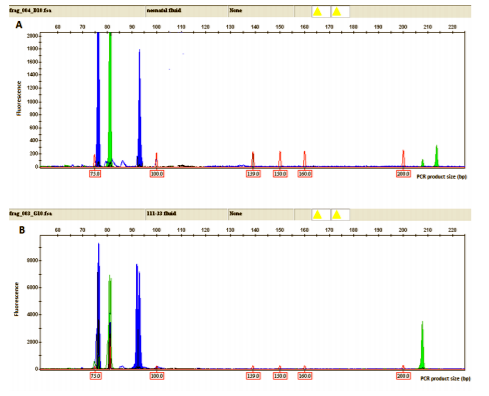Click the 160.0 size standard label in panel B
Viewport: 489px width, 396px height.
(305, 376)
